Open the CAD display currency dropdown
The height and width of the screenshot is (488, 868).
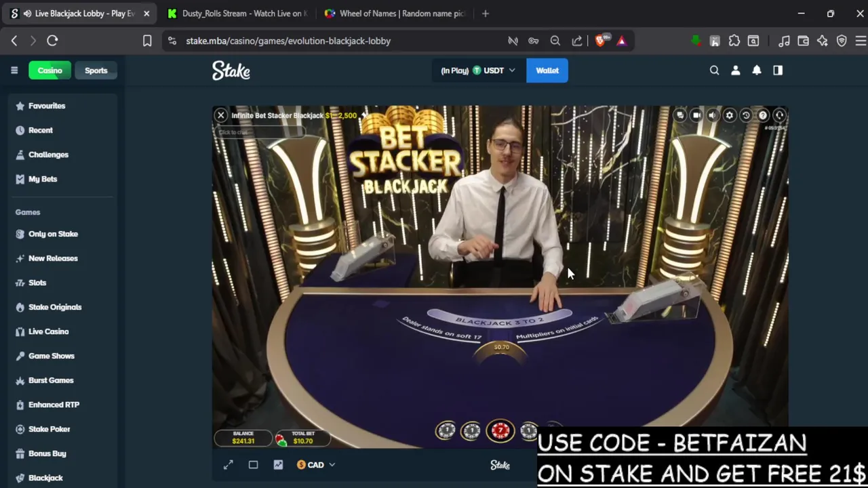316,465
